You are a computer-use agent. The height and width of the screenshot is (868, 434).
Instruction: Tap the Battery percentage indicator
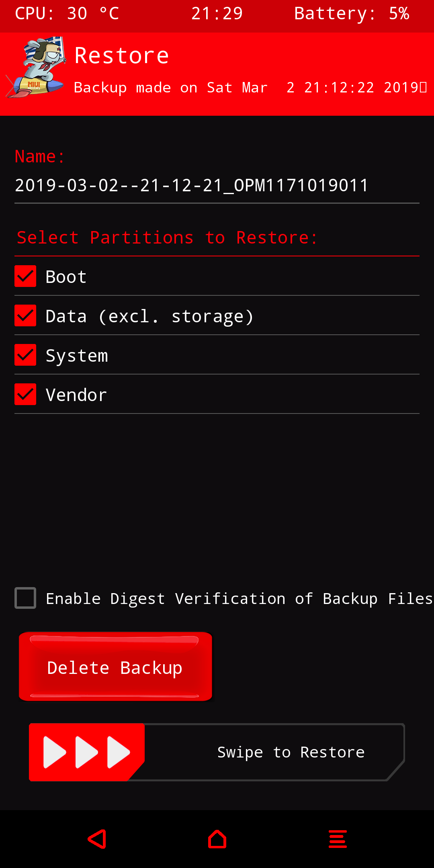pos(352,14)
